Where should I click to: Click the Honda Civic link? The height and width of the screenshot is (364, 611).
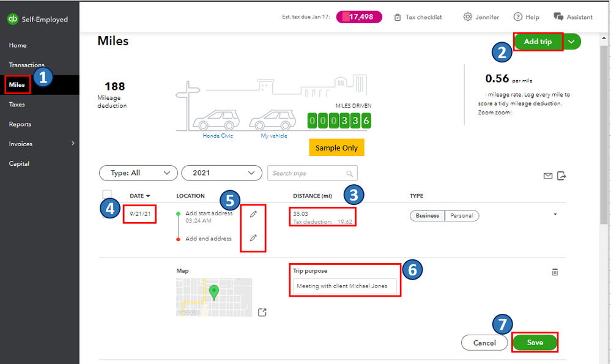pyautogui.click(x=218, y=136)
